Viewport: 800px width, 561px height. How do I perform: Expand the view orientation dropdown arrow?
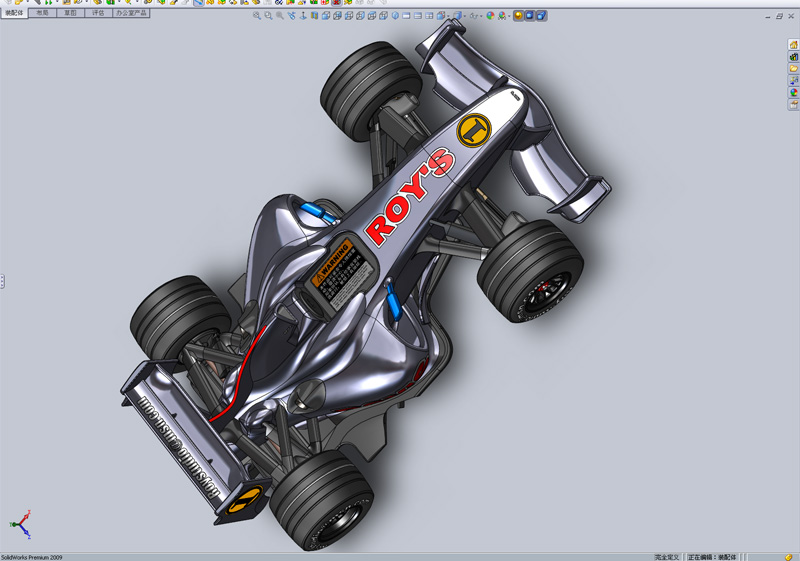[x=448, y=16]
